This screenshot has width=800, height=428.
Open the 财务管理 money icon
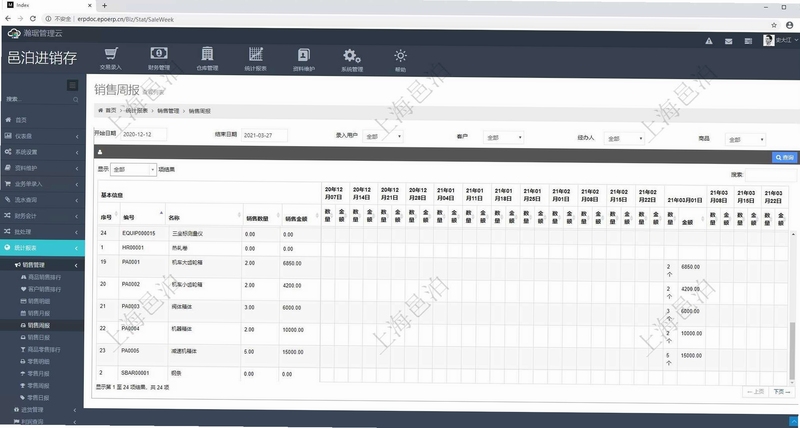tap(159, 53)
